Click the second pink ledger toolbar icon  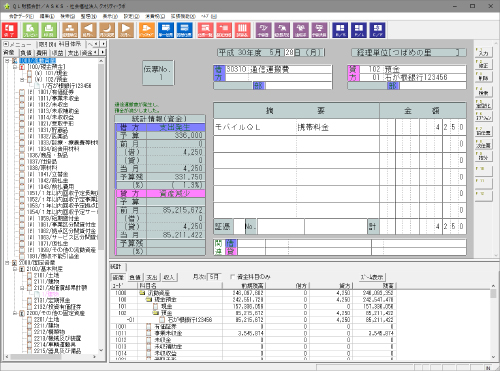coord(224,30)
